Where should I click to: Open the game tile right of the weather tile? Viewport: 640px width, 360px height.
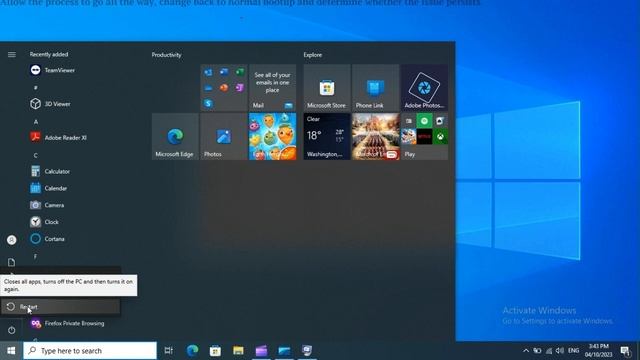click(x=376, y=136)
